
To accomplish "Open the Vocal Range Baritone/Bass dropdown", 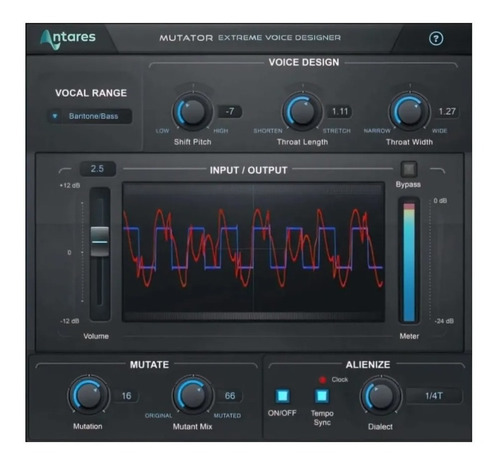I will (x=89, y=116).
